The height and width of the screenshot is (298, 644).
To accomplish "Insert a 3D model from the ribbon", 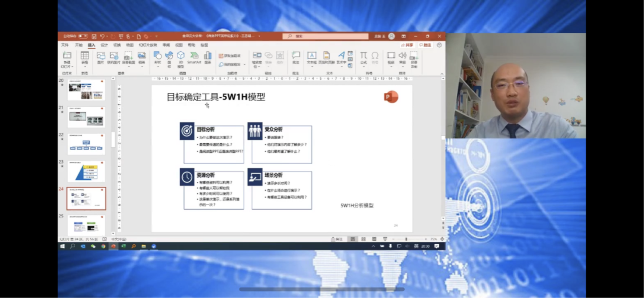I will tap(181, 57).
